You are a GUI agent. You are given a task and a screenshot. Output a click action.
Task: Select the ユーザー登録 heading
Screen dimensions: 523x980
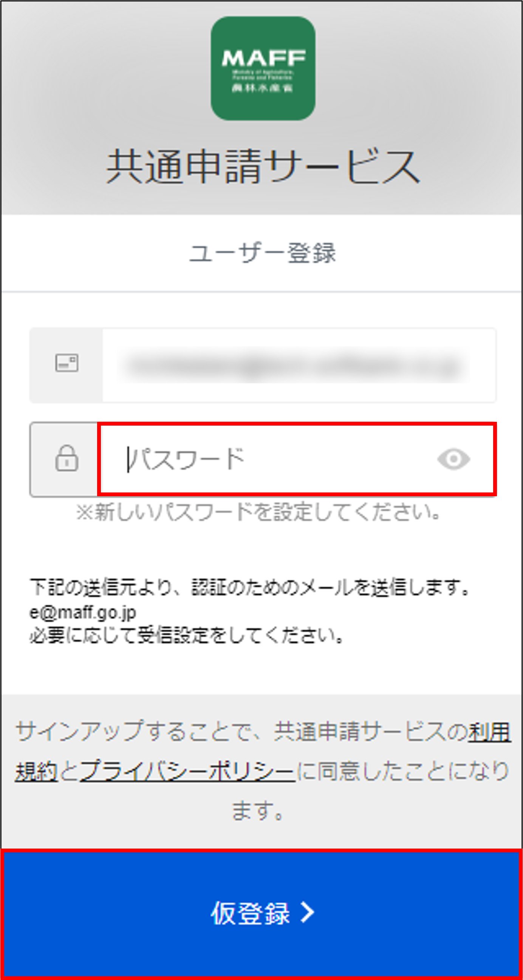[262, 253]
